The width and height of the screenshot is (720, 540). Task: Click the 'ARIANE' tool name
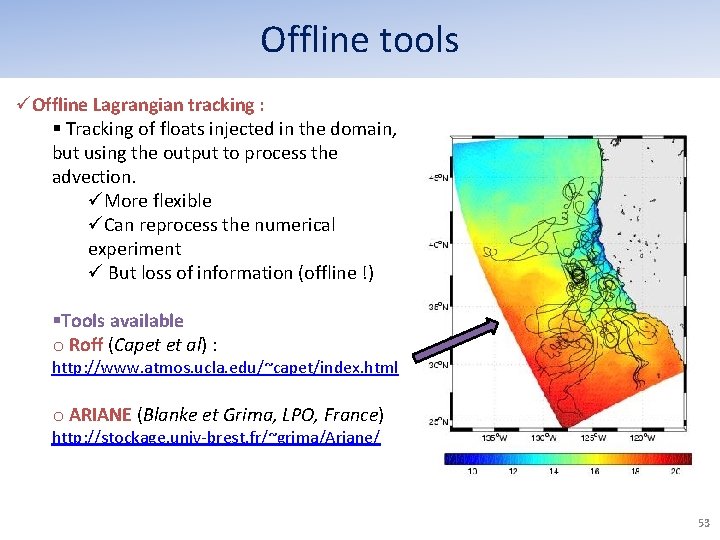100,415
